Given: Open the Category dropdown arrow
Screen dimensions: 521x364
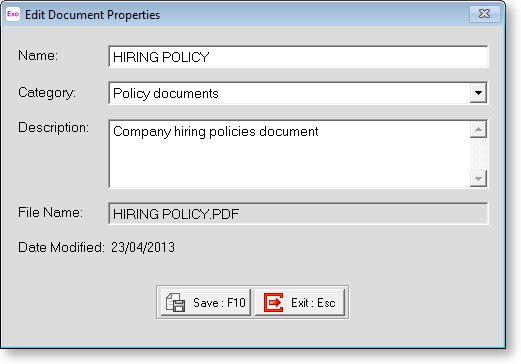Looking at the screenshot, I should point(478,93).
